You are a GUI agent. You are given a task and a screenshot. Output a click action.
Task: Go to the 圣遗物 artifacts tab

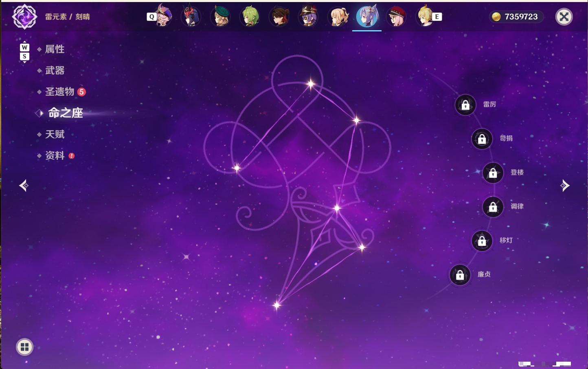coord(60,92)
